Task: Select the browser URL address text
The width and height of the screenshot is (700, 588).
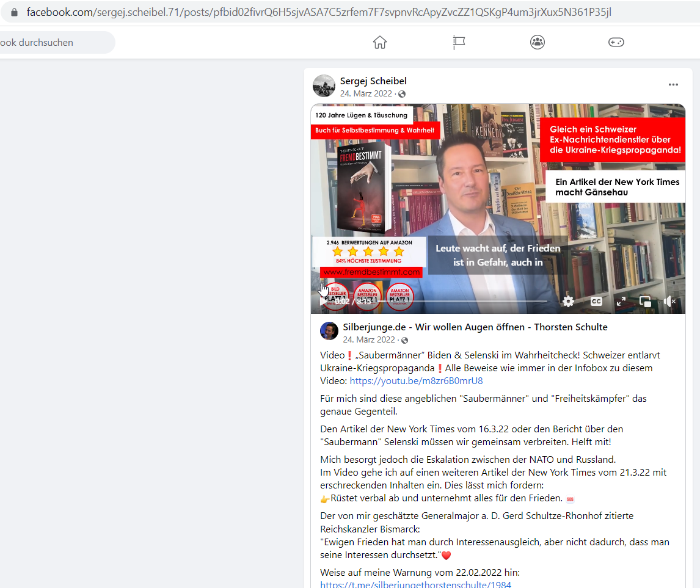Action: point(319,12)
